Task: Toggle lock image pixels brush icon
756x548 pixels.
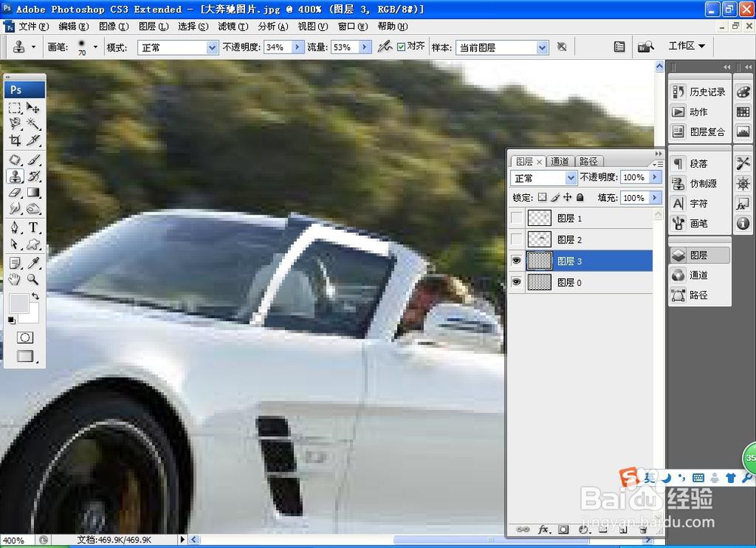Action: pos(555,197)
